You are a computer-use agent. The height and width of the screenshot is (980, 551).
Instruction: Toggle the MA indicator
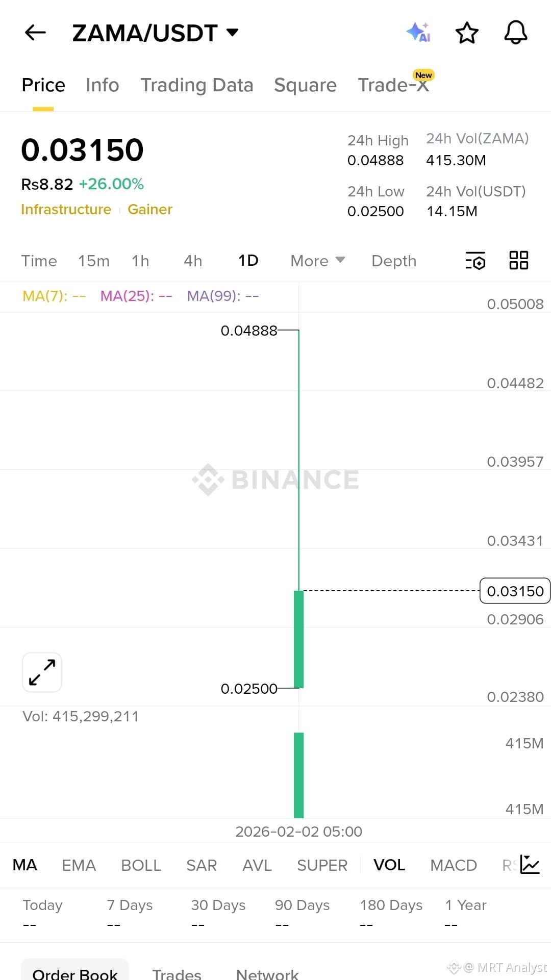coord(25,865)
